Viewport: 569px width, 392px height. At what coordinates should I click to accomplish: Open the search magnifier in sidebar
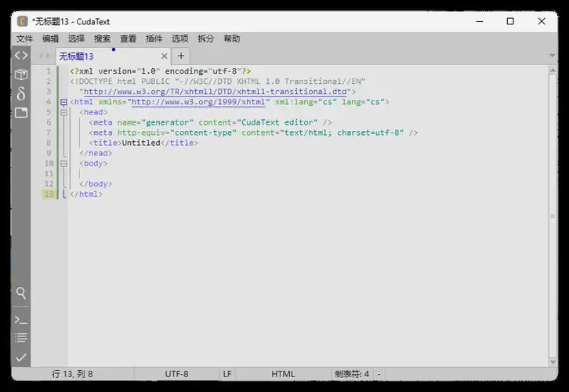tap(21, 293)
